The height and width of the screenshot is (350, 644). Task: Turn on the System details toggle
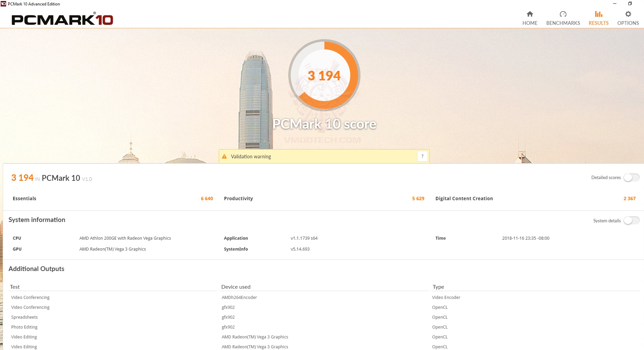(x=631, y=221)
